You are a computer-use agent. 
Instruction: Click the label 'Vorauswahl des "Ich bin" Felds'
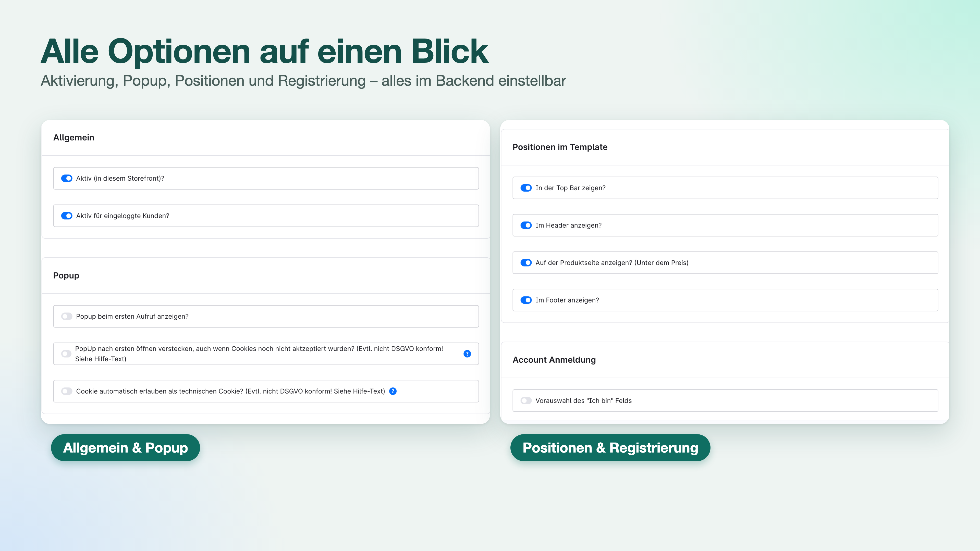[x=583, y=400]
